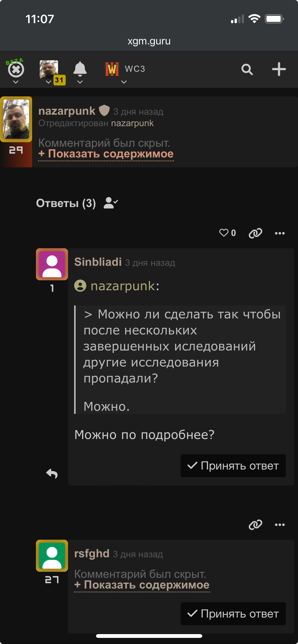Copy link to rsfghd's answer
This screenshot has width=298, height=644.
tap(255, 525)
